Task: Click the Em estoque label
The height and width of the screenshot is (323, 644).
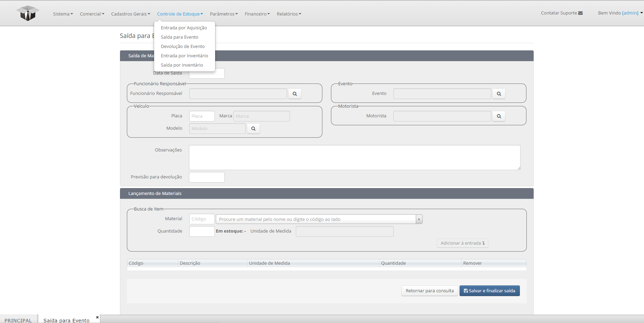Action: pos(231,231)
